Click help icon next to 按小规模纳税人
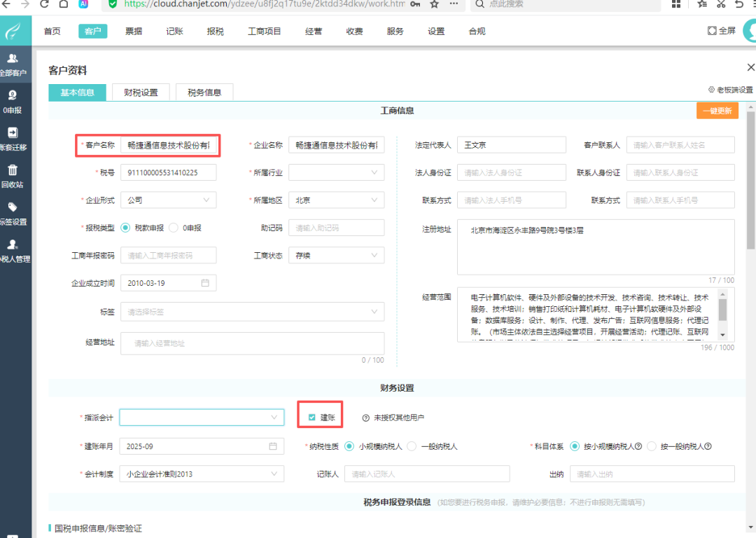 click(638, 446)
